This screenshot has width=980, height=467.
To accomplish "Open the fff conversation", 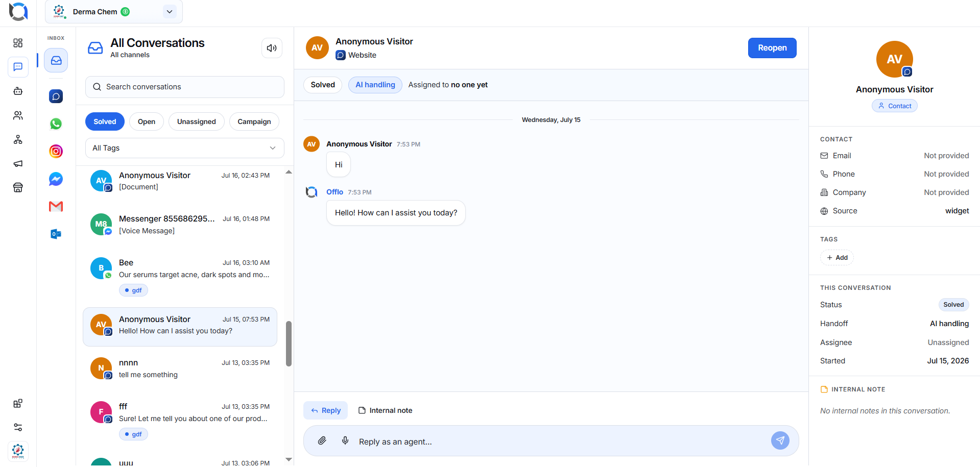I will [x=180, y=421].
